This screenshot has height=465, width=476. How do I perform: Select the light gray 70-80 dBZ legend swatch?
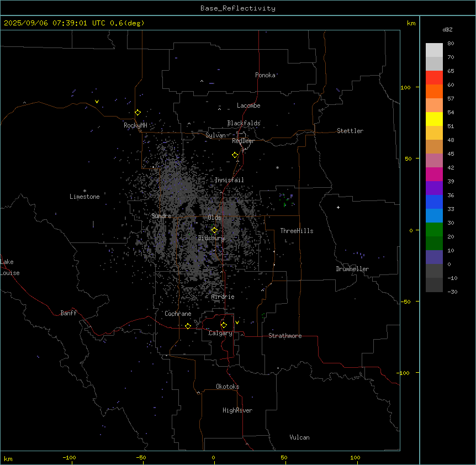[434, 50]
